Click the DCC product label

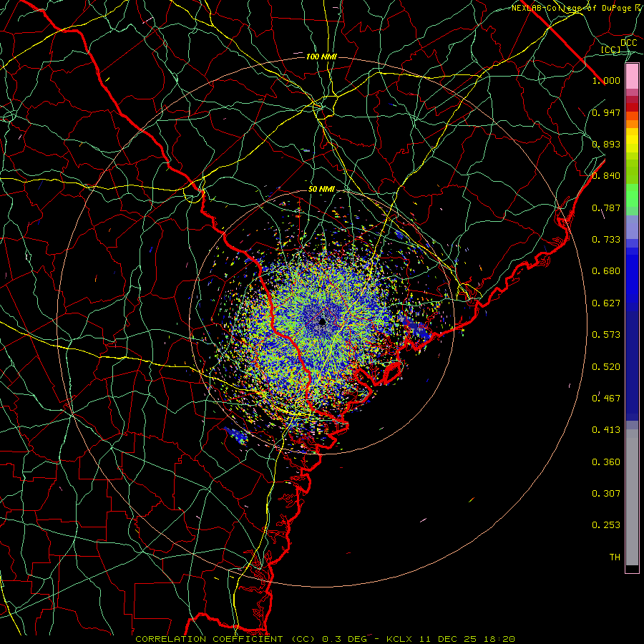click(629, 43)
